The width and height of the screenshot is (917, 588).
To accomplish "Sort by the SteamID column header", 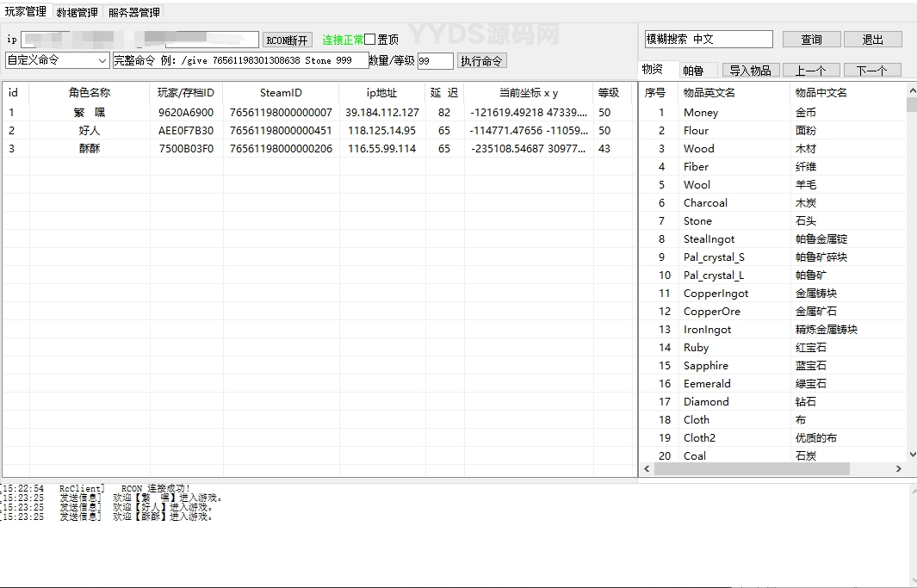I will point(281,93).
